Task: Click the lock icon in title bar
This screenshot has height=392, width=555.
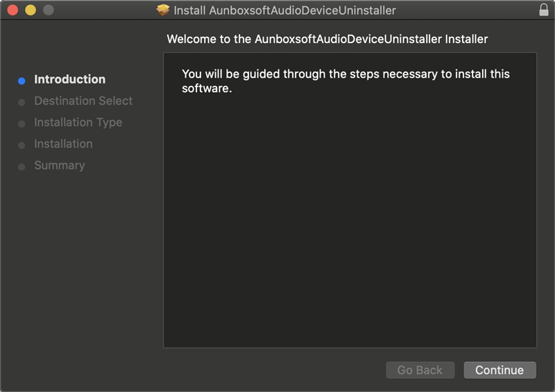Action: point(544,10)
